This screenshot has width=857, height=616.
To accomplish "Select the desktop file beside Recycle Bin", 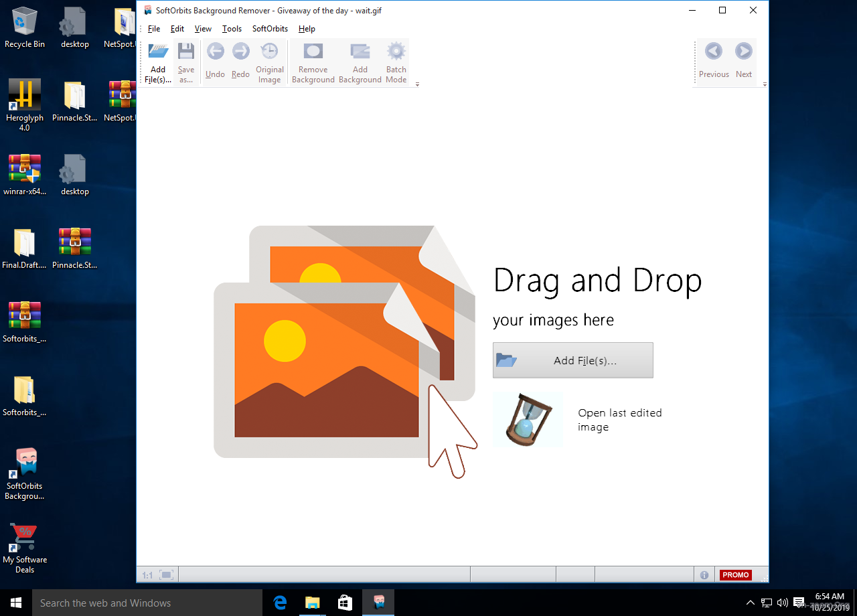I will click(74, 28).
